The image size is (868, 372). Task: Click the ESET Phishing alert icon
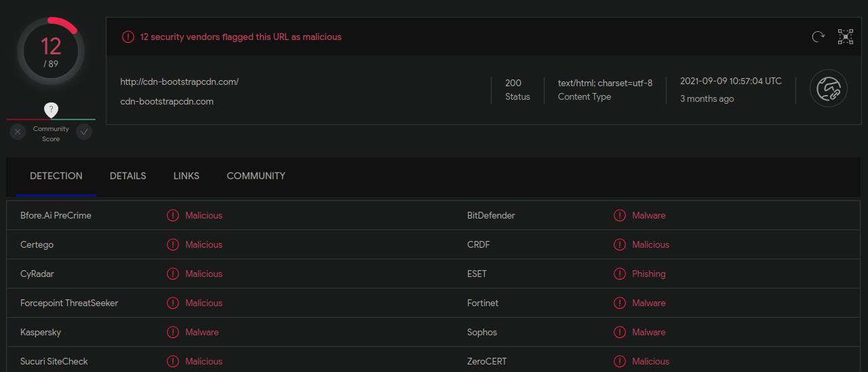click(620, 274)
